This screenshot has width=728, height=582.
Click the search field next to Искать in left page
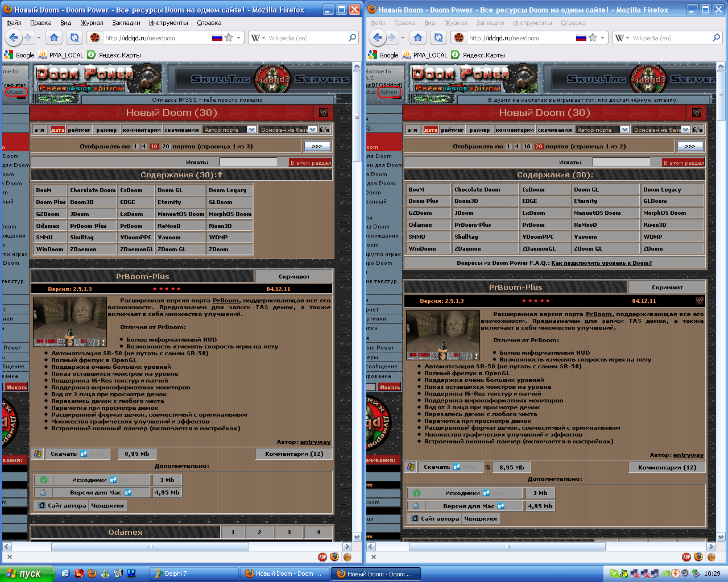[248, 162]
